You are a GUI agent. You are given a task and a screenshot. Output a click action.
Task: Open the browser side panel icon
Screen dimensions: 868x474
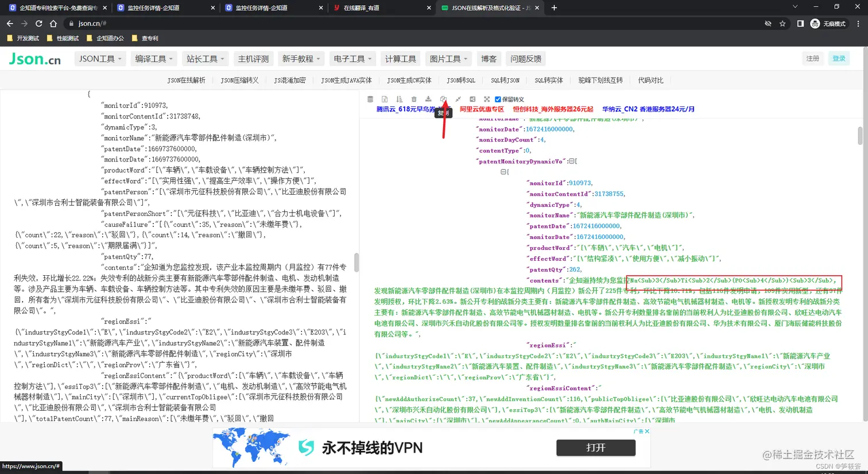point(800,24)
